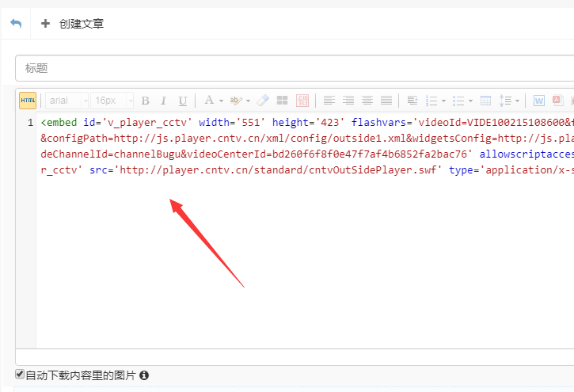This screenshot has height=392, width=574.
Task: Click the ordered numbered list icon
Action: 431,101
